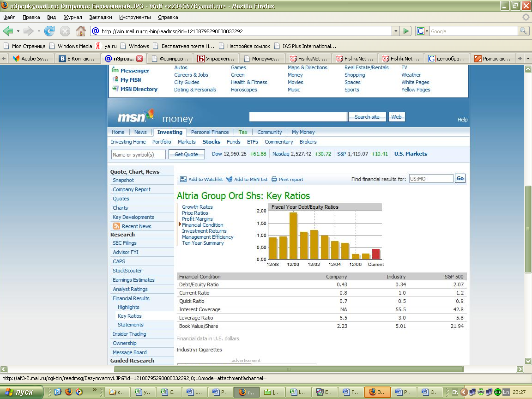The height and width of the screenshot is (399, 532).
Task: Click the Web search button
Action: coord(396,117)
